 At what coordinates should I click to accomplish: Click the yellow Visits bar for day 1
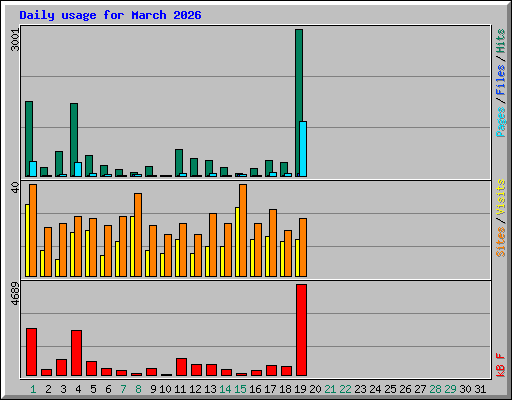point(27,240)
